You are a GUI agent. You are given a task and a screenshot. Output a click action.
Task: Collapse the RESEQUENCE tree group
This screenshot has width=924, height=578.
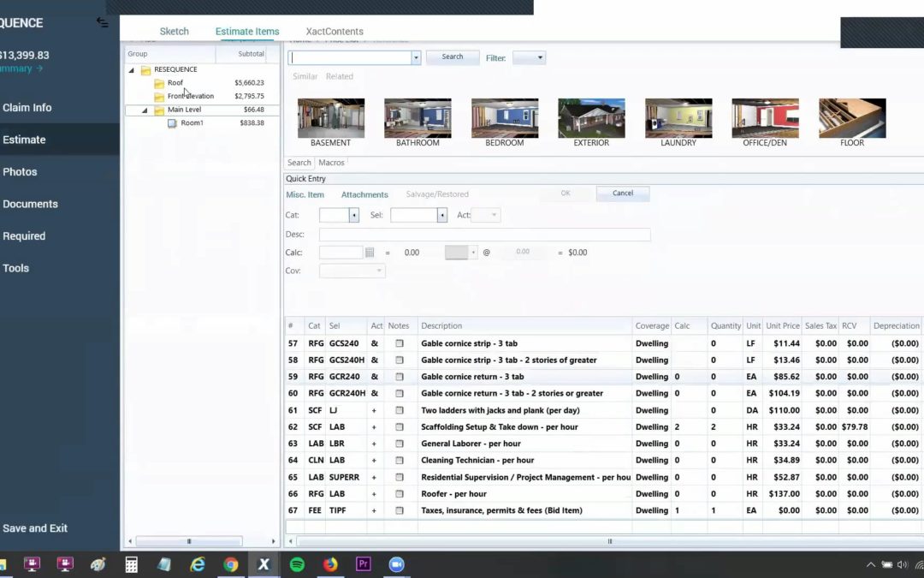pyautogui.click(x=132, y=70)
